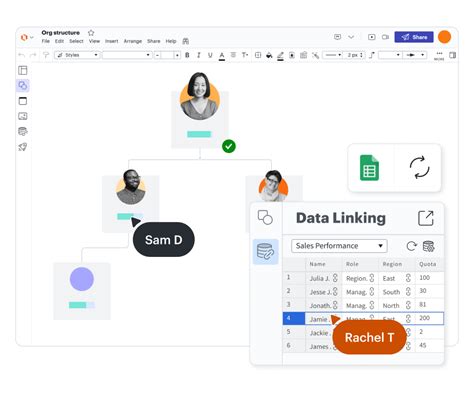Click the feature find binoculars icon
474x396 pixels.
[x=186, y=41]
